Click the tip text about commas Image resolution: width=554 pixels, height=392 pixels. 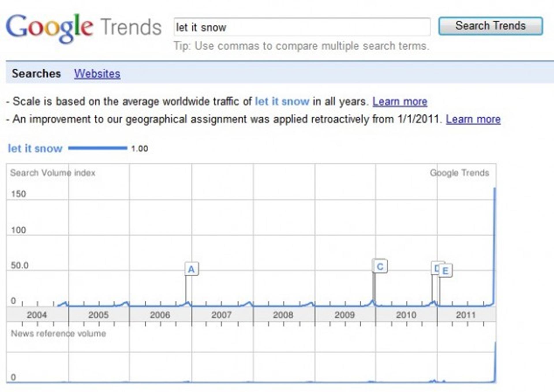click(302, 46)
